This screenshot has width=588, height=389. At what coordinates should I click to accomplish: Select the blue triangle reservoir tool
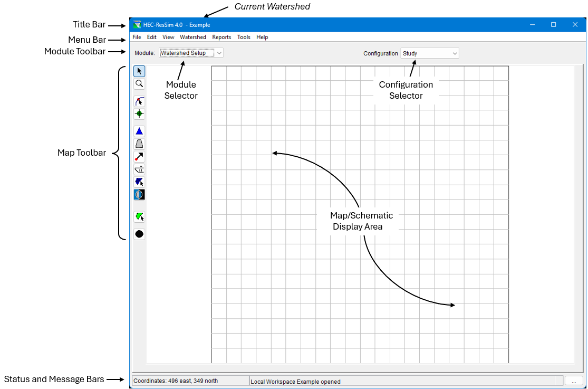(x=139, y=131)
